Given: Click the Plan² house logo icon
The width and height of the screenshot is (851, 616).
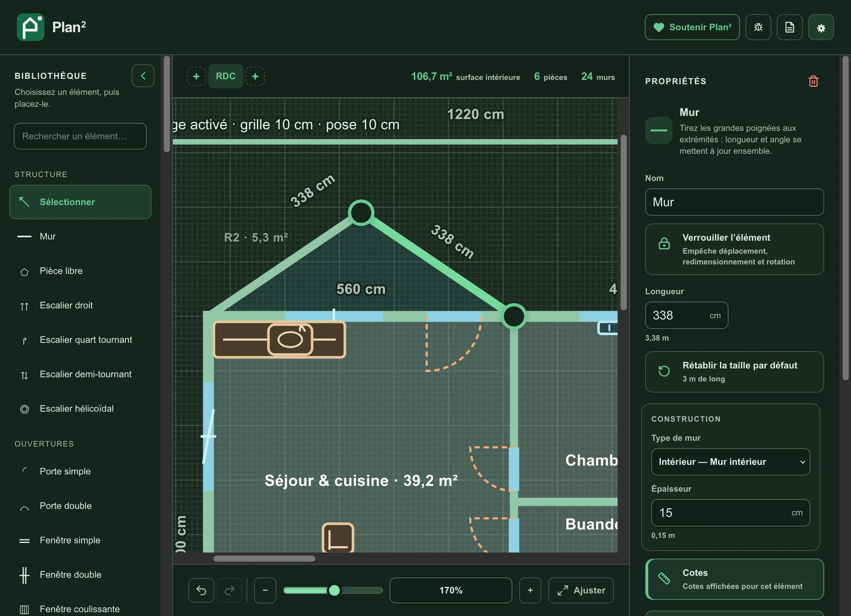Looking at the screenshot, I should click(31, 27).
